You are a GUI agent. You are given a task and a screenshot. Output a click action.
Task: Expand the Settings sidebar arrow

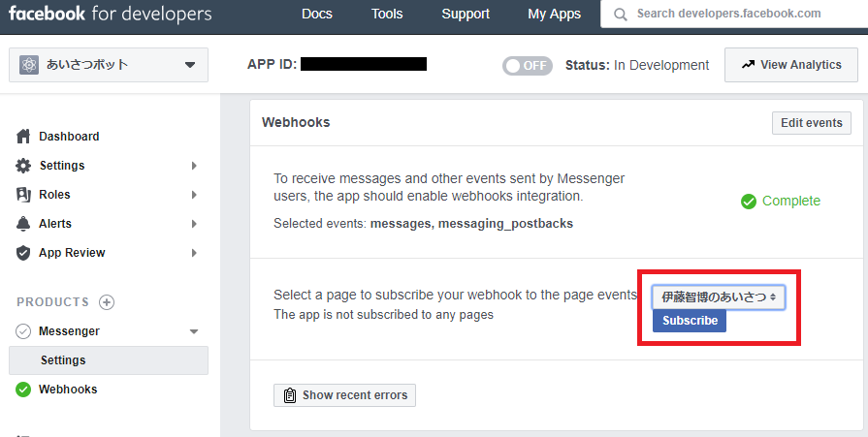click(194, 166)
